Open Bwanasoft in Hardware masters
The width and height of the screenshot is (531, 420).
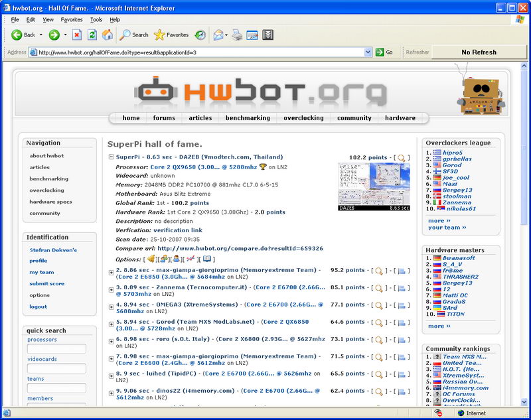point(459,258)
